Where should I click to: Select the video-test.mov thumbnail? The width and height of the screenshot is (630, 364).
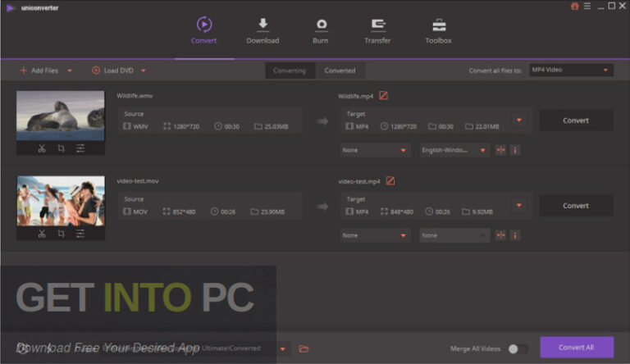[x=61, y=201]
